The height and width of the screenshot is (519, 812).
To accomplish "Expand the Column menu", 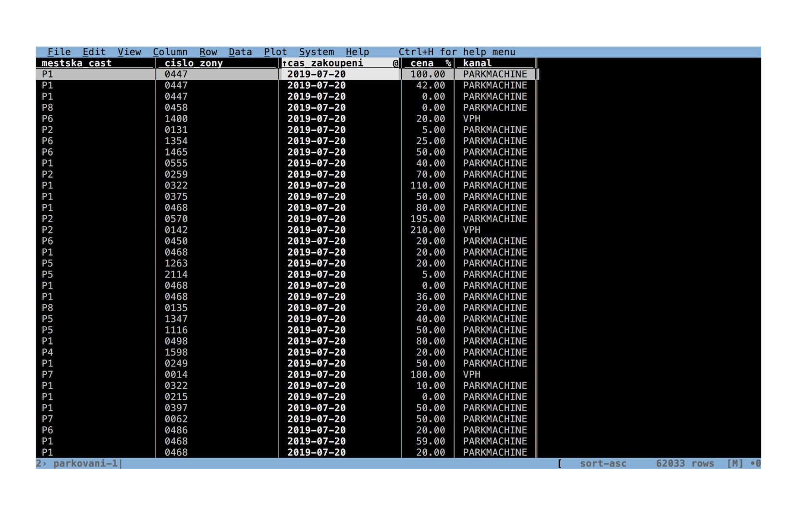I will pos(170,52).
